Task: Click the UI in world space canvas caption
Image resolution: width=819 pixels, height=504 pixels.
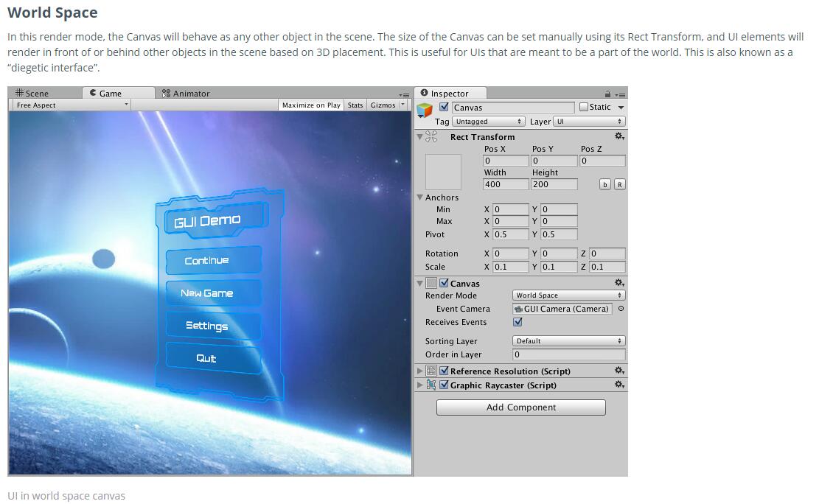Action: coord(66,496)
